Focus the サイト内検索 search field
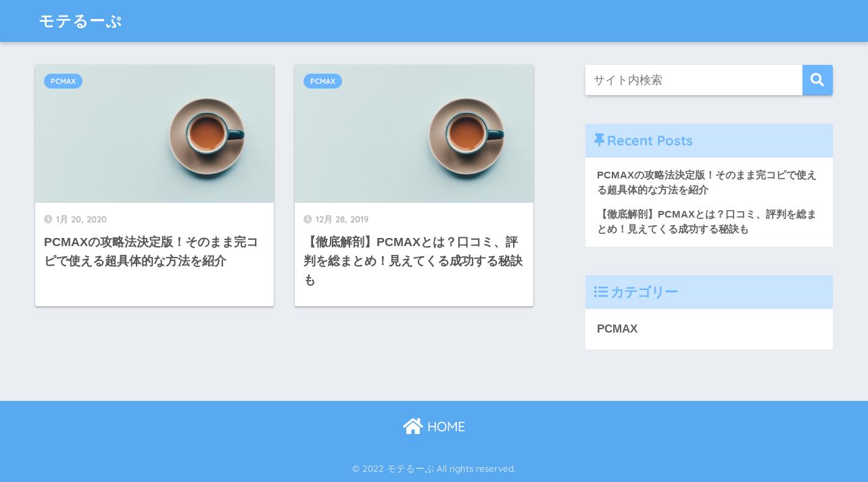 pos(694,80)
